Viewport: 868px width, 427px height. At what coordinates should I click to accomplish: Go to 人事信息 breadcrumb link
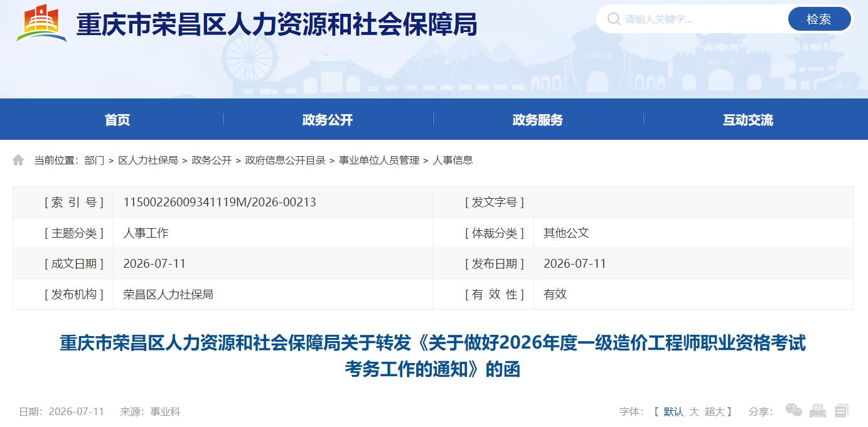point(453,161)
